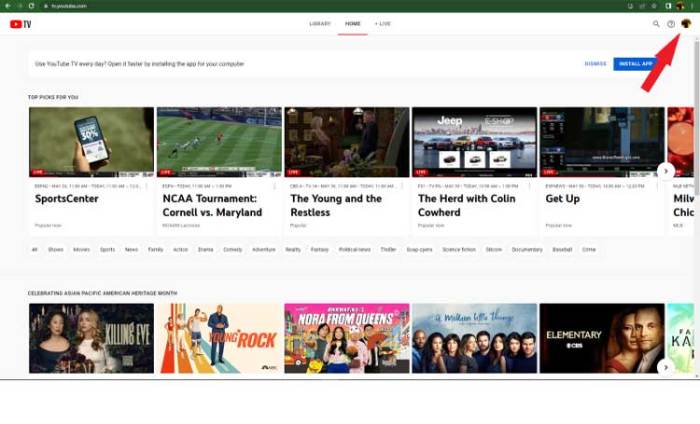This screenshot has height=424, width=700.
Task: Filter picks by Shows
Action: (x=56, y=249)
